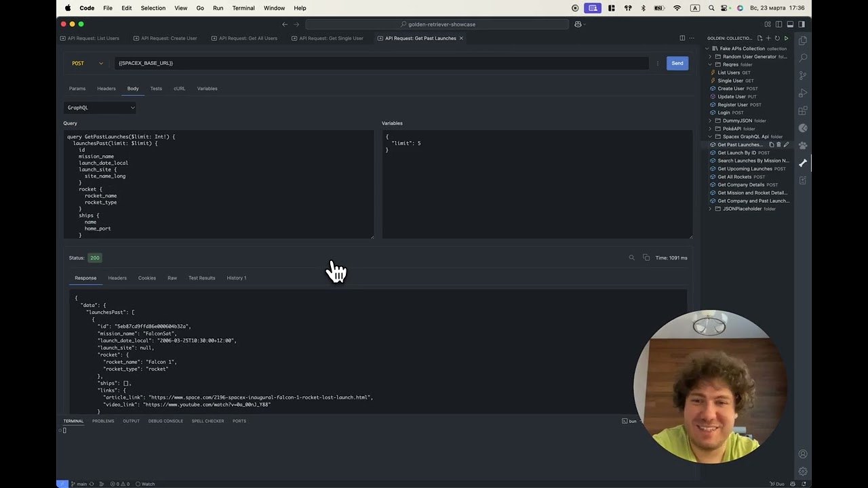The width and height of the screenshot is (868, 488).
Task: Click the delete icon on Get Past Launches
Action: tap(778, 144)
